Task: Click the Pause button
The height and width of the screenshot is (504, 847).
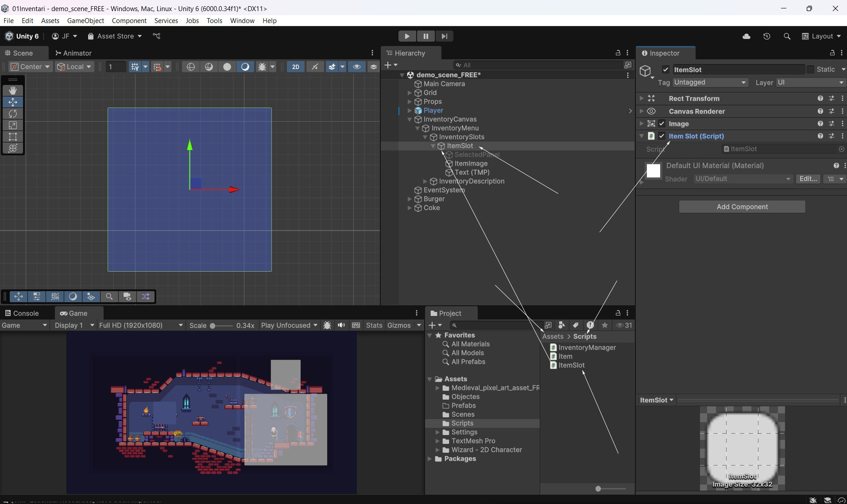Action: point(425,36)
